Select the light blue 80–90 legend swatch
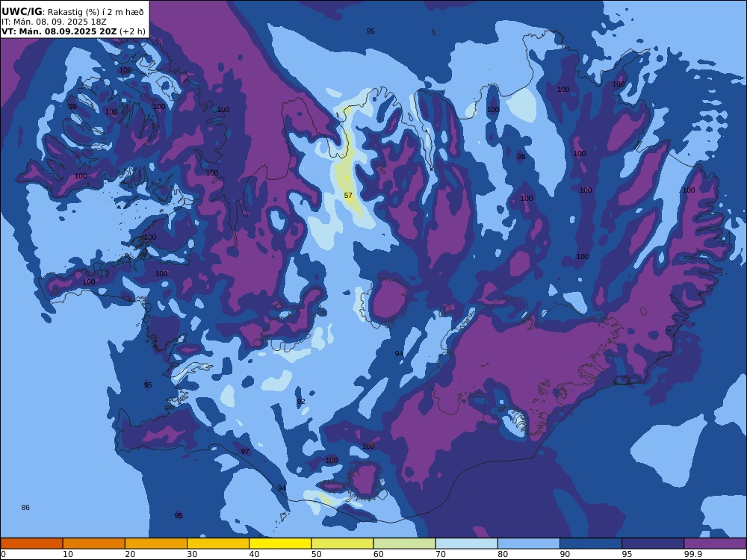This screenshot has height=560, width=747. 529,544
